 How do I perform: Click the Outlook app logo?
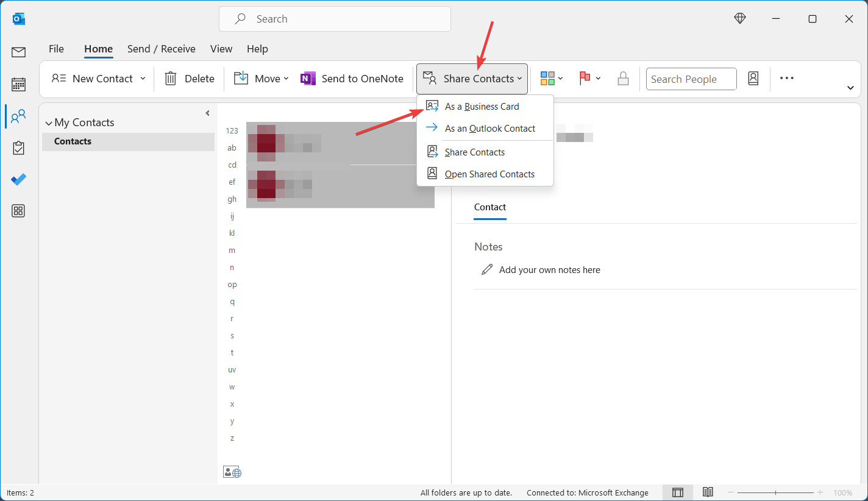[19, 19]
